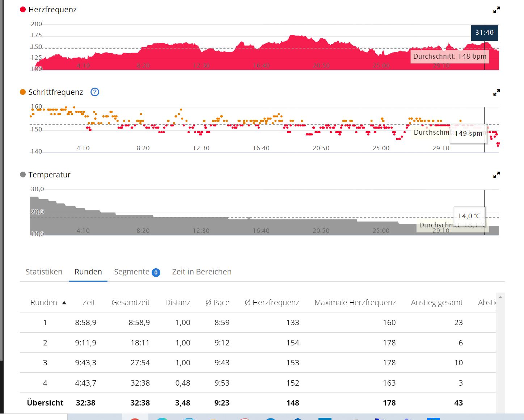This screenshot has width=524, height=420.
Task: Expand the Schrittfrequenz chart to fullscreen
Action: [496, 93]
